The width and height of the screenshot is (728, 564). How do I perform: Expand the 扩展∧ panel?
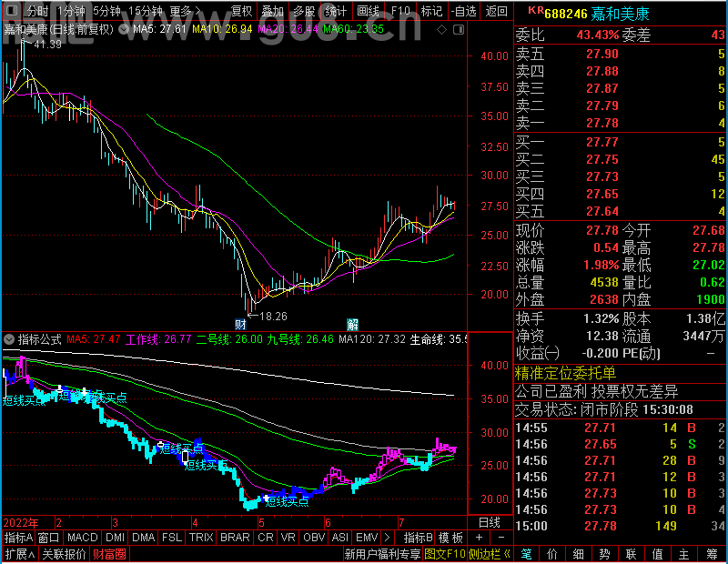(20, 554)
